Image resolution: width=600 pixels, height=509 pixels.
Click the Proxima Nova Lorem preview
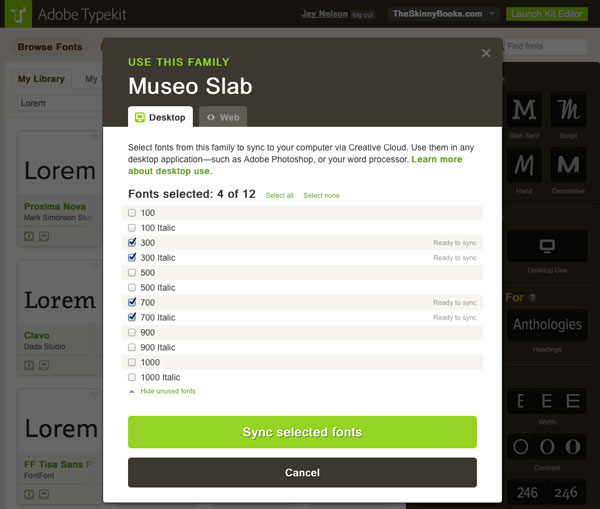(60, 171)
